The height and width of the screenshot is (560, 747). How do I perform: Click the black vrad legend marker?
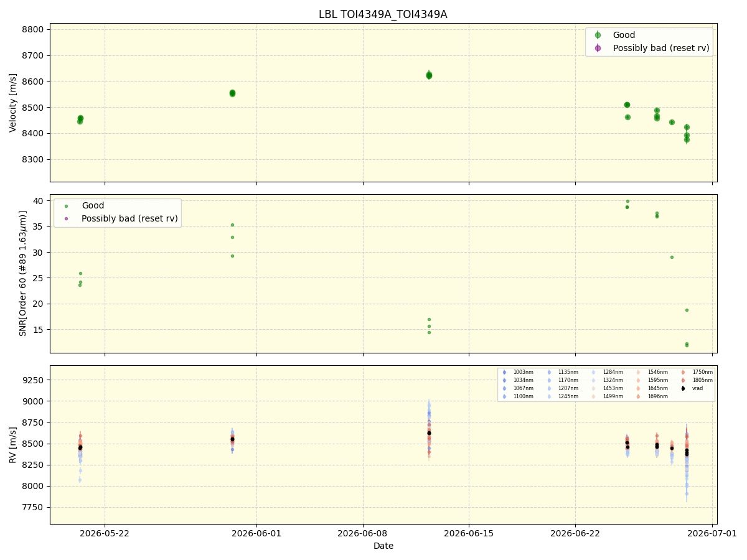tap(683, 388)
